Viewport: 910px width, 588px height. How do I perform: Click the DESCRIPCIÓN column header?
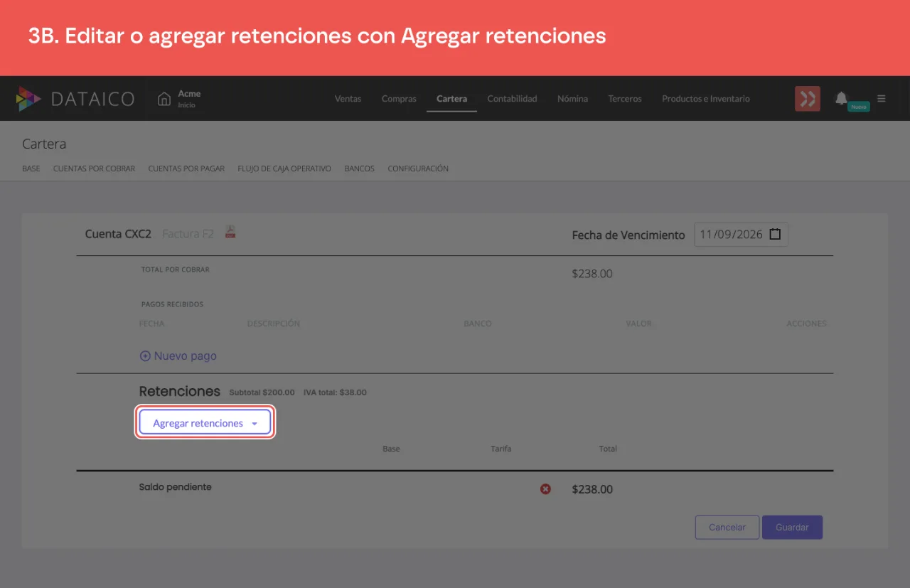click(274, 324)
